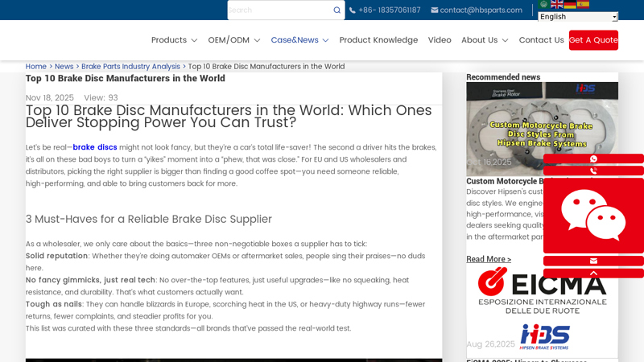Open the OEM/ODM menu
Screen dimensions: 644x362
(x=229, y=40)
